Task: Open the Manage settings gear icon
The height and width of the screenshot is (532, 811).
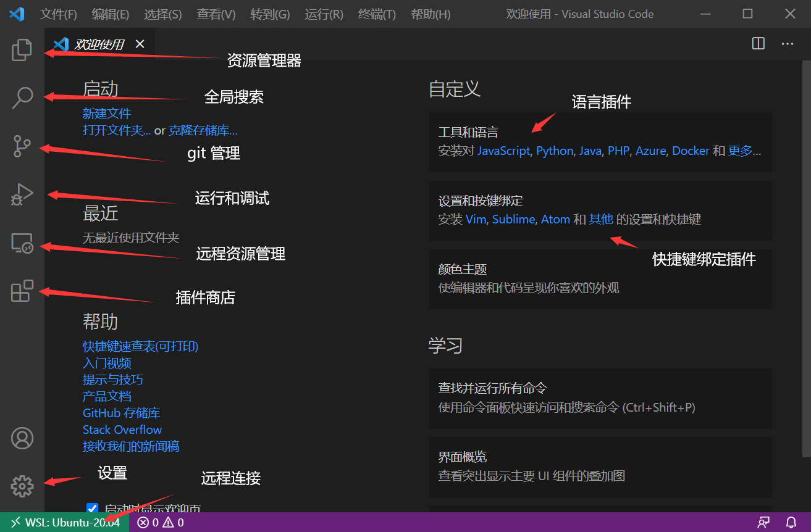Action: click(x=22, y=486)
